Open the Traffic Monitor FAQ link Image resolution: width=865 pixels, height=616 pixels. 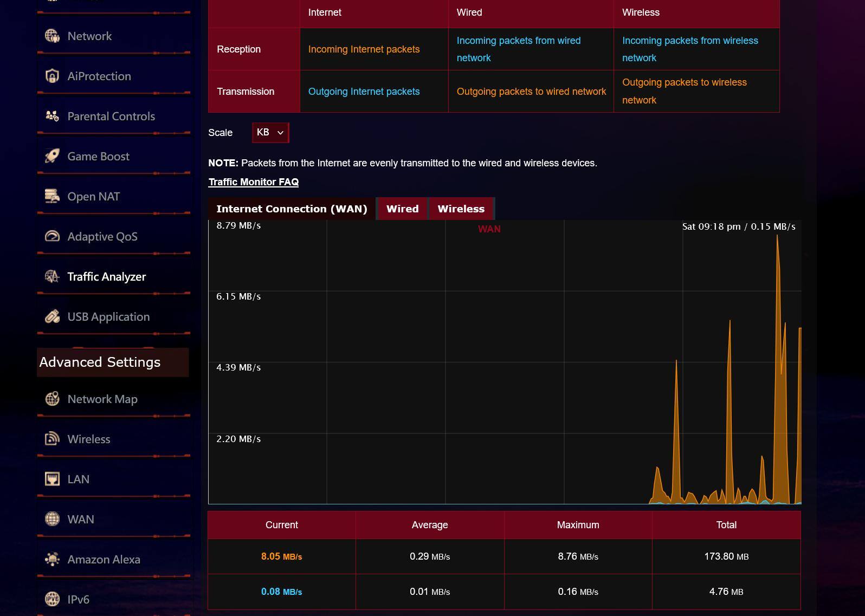[254, 182]
